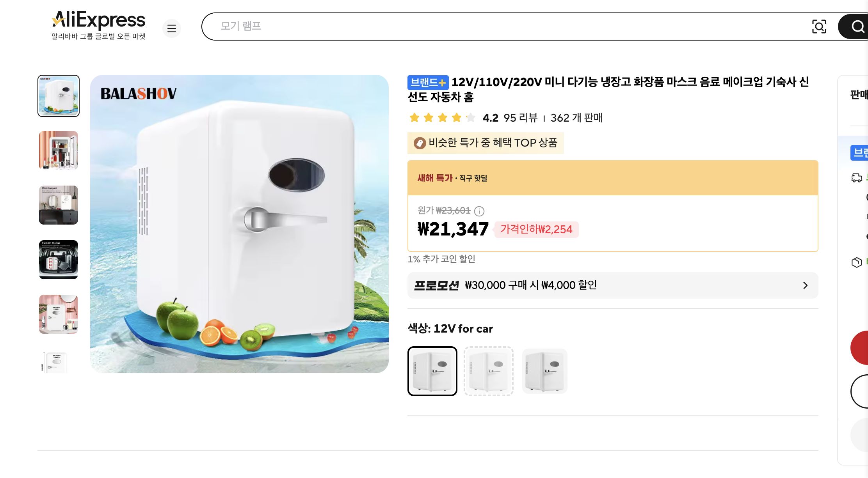
Task: Expand the 프로모션 discount details chevron
Action: pos(805,285)
